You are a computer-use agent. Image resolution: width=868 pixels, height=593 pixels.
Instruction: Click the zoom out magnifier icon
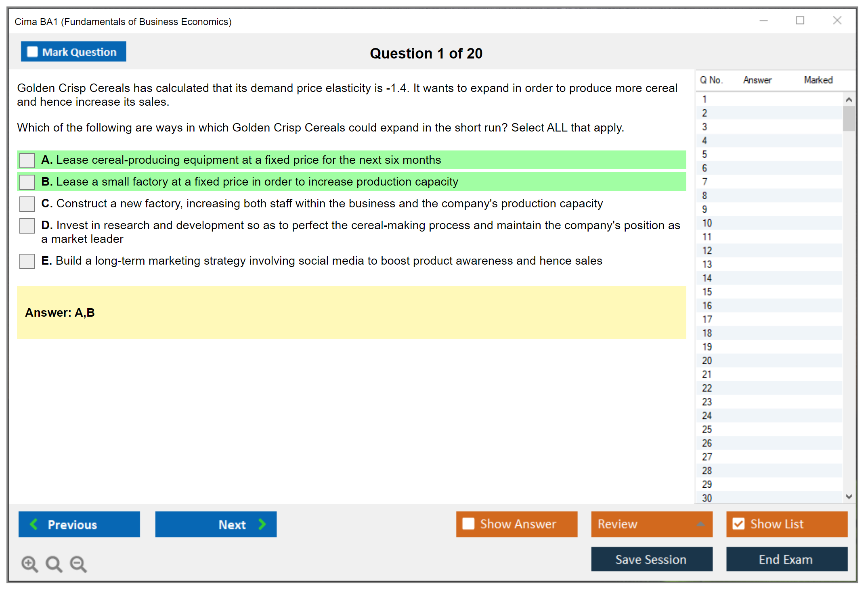(78, 564)
